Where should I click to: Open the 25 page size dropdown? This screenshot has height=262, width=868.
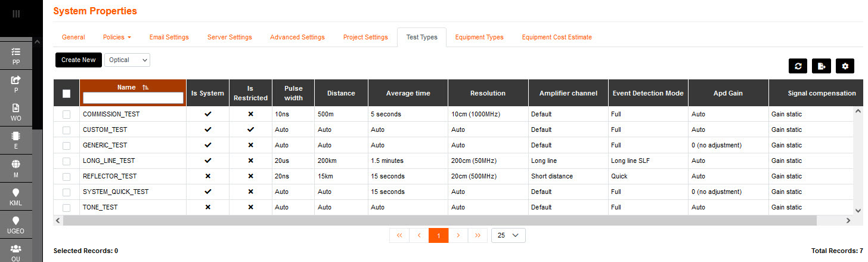(508, 235)
